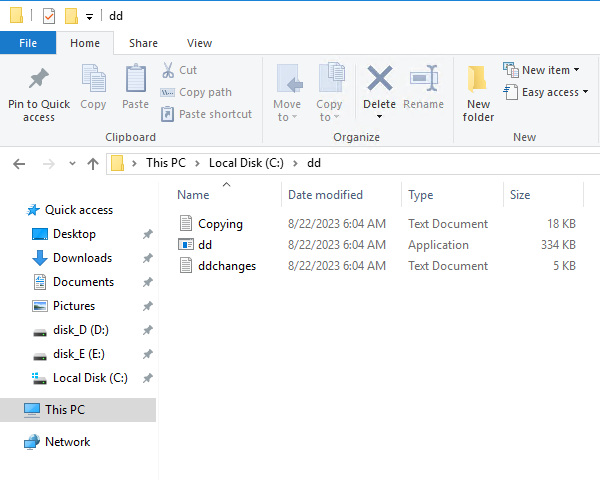Sort by Date modified column
Screen dimensions: 600x480
tap(325, 195)
